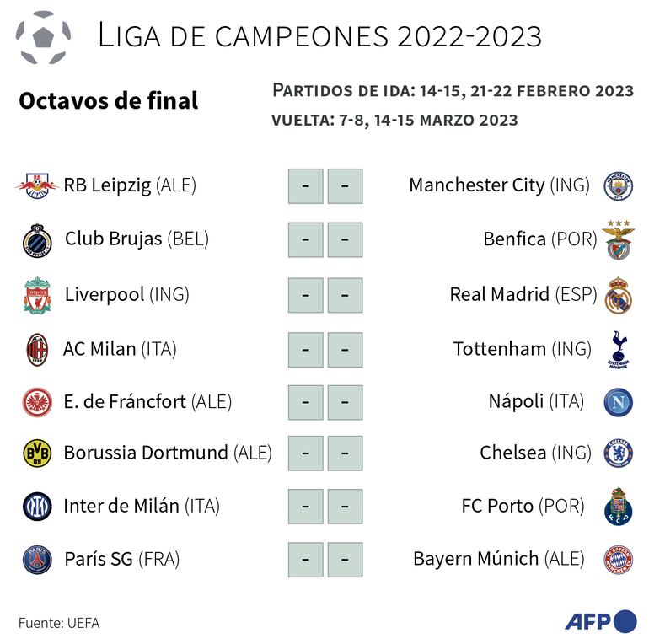Click the Manchester City club crest
Screen dimensions: 649x644
(x=618, y=185)
